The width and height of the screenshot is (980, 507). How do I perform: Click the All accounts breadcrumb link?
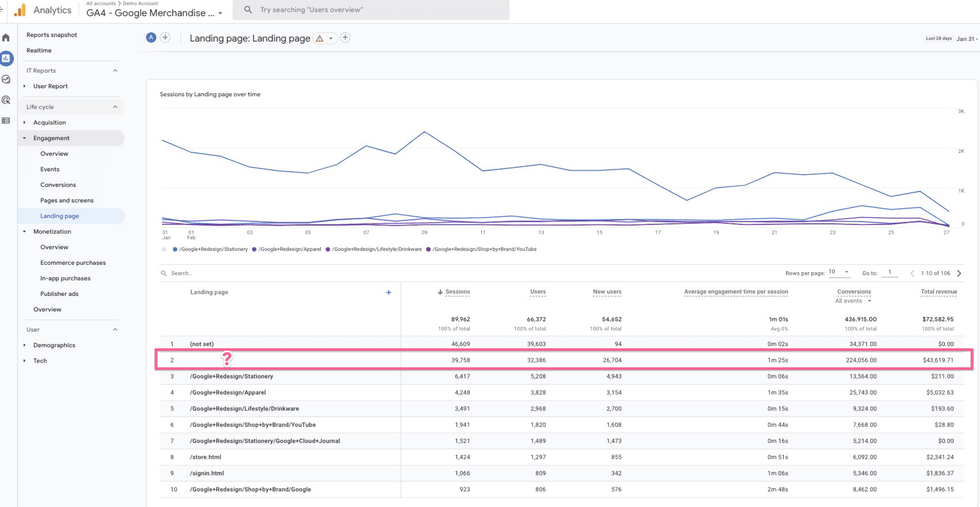point(101,3)
